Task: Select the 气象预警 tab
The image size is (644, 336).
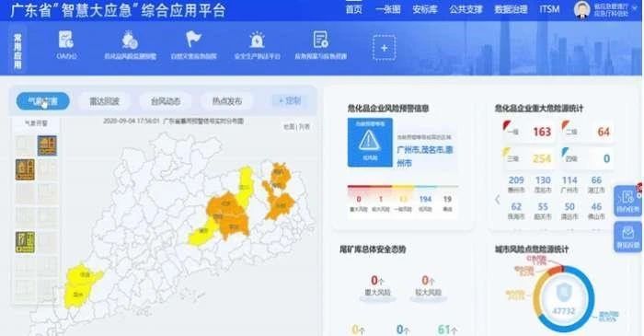Action: 42,101
